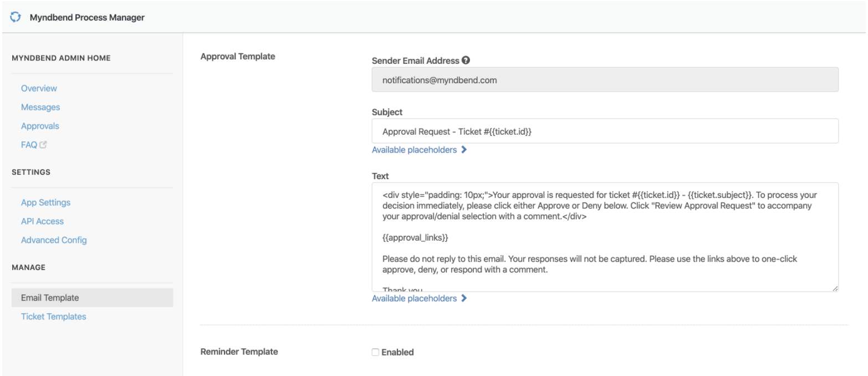Open App Settings

point(45,202)
